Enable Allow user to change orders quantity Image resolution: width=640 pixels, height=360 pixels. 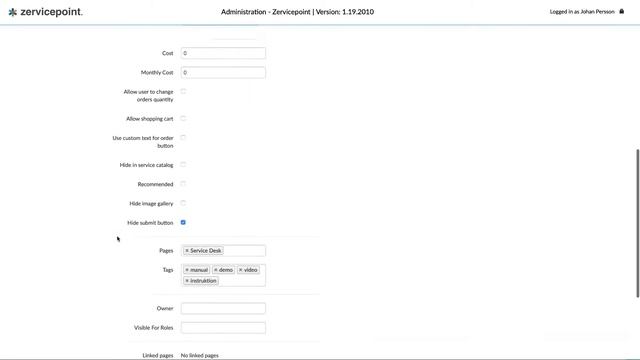[183, 91]
